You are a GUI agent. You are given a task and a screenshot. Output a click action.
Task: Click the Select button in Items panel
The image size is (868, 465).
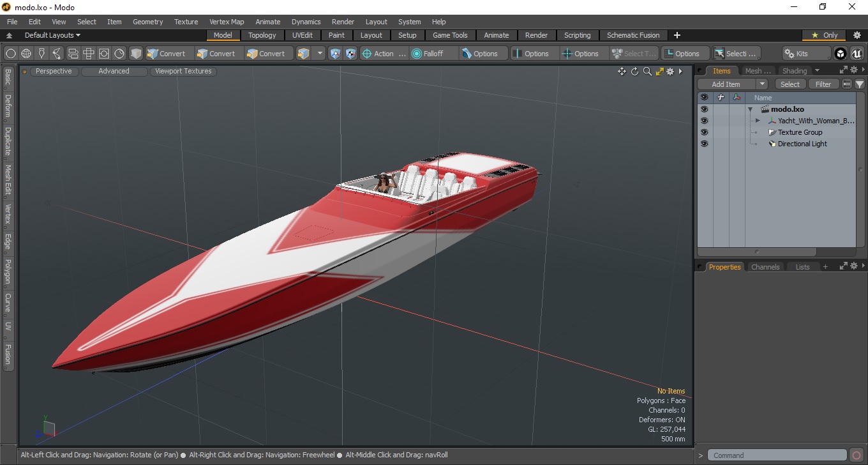click(790, 84)
